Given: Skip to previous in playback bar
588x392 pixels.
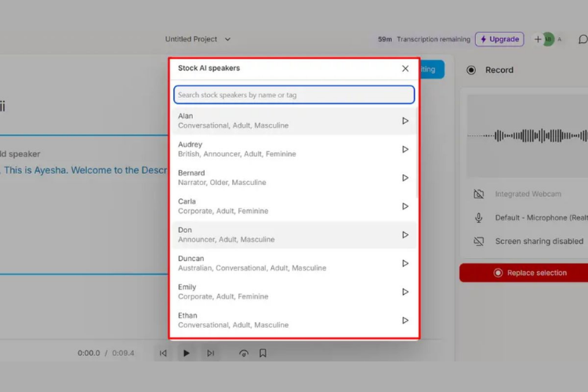Looking at the screenshot, I should 163,353.
